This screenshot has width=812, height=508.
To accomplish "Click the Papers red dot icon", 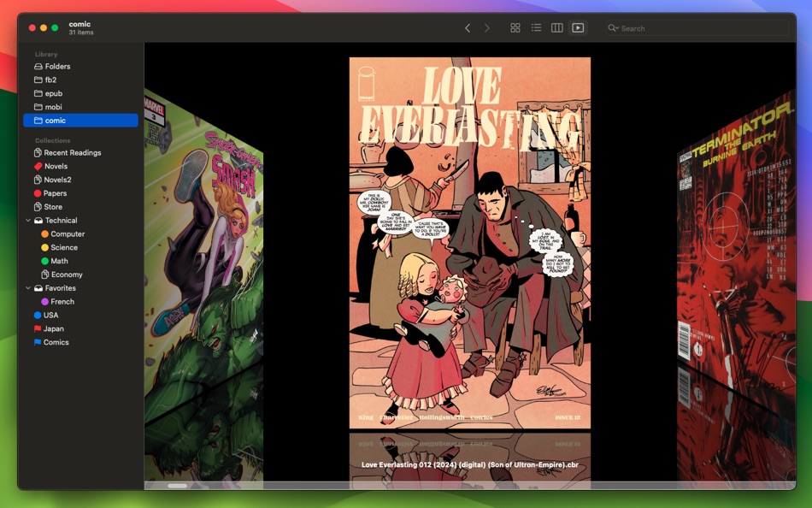I will (38, 192).
